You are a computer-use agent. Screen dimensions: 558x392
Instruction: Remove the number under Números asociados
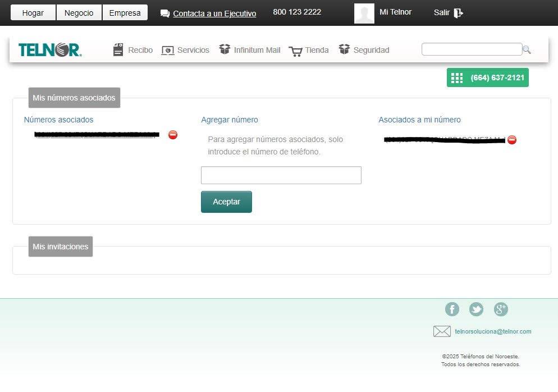pyautogui.click(x=173, y=135)
